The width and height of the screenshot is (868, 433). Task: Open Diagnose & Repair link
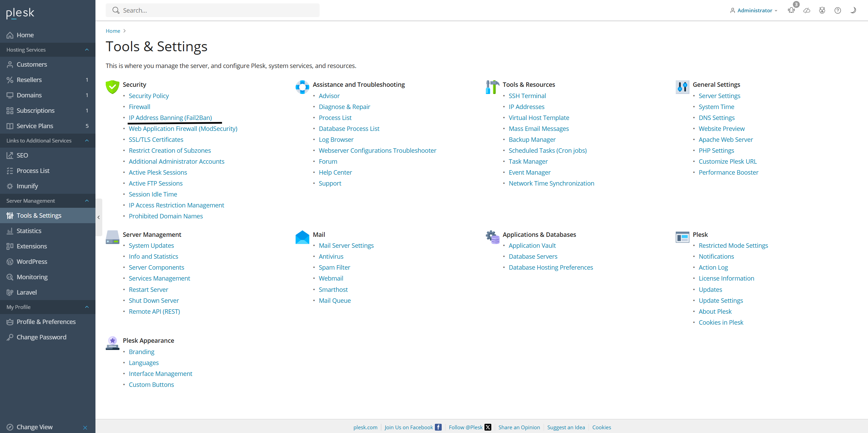point(345,107)
